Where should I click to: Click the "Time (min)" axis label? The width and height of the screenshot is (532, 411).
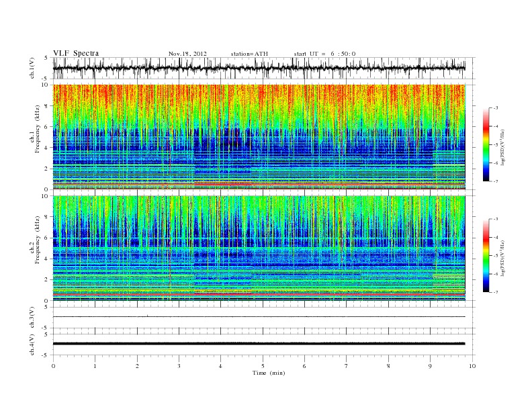[x=269, y=373]
